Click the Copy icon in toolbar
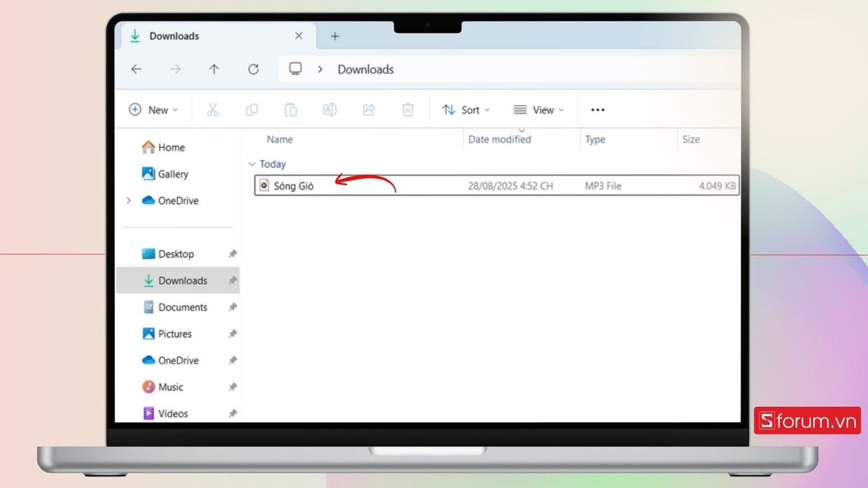 click(252, 110)
